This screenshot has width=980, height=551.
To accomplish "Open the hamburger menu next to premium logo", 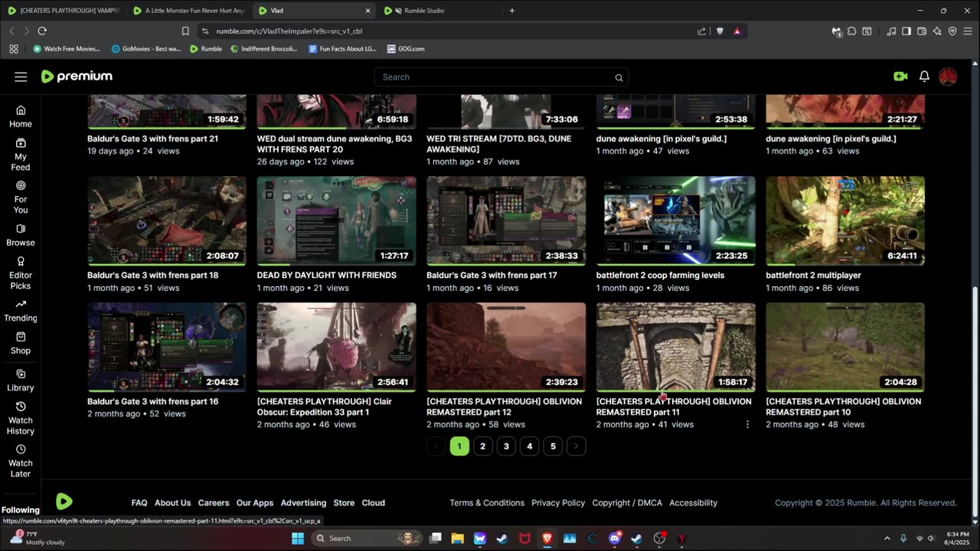I will pos(21,77).
